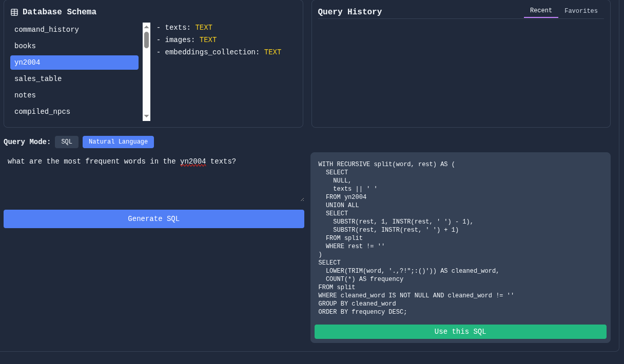
Task: Select the texts TEXT column entry
Action: [x=185, y=27]
